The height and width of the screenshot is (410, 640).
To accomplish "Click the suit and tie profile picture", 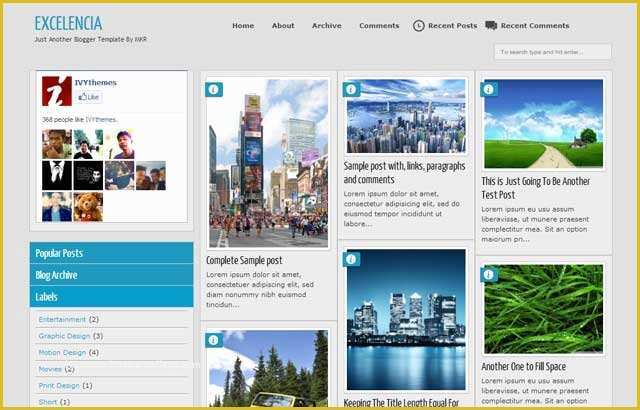I will coord(57,175).
